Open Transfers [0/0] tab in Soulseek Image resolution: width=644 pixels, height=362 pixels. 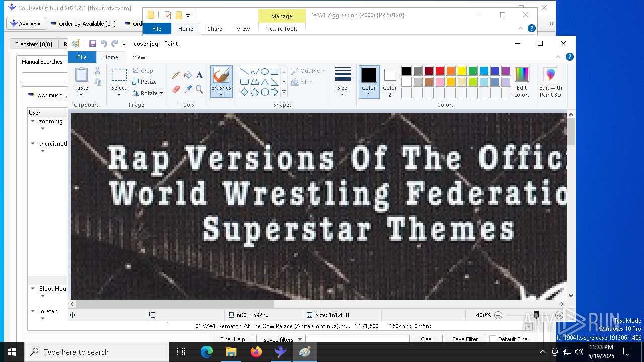point(34,44)
